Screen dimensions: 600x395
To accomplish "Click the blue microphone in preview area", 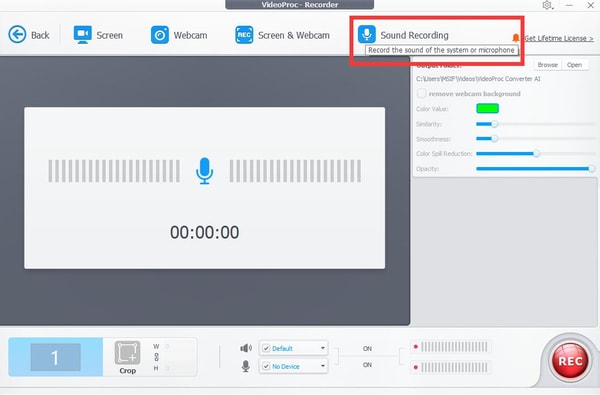I will click(x=205, y=171).
